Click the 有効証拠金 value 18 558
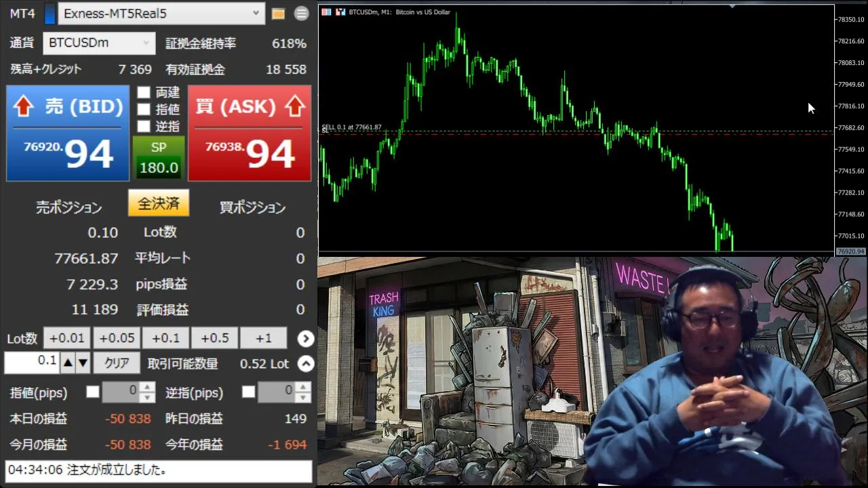Viewport: 868px width, 488px height. point(286,69)
